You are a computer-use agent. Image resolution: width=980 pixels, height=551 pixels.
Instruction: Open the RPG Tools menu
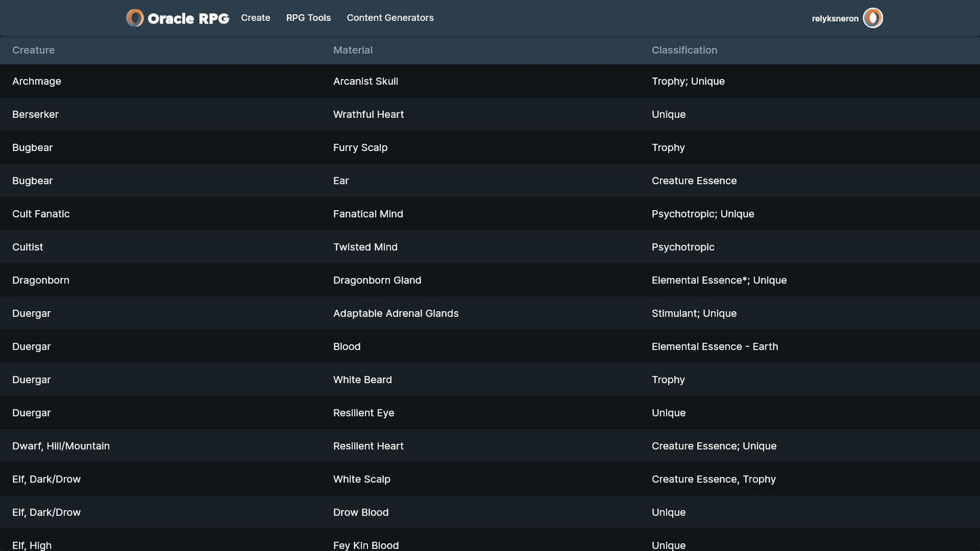tap(309, 18)
